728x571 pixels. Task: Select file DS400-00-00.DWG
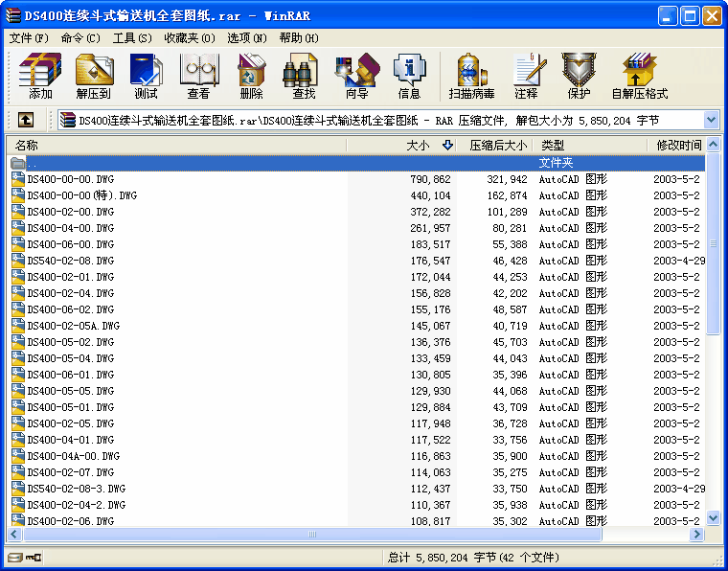[72, 179]
